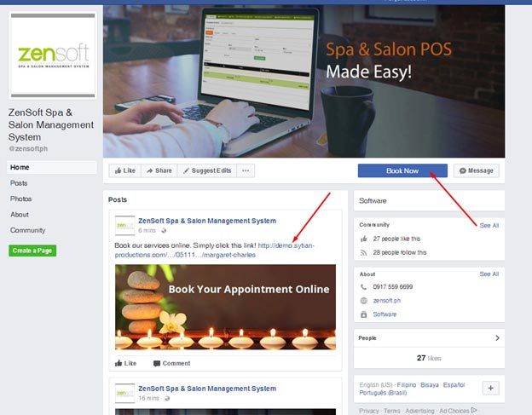Click '27 people like this' text
The width and height of the screenshot is (532, 415).
pos(396,239)
